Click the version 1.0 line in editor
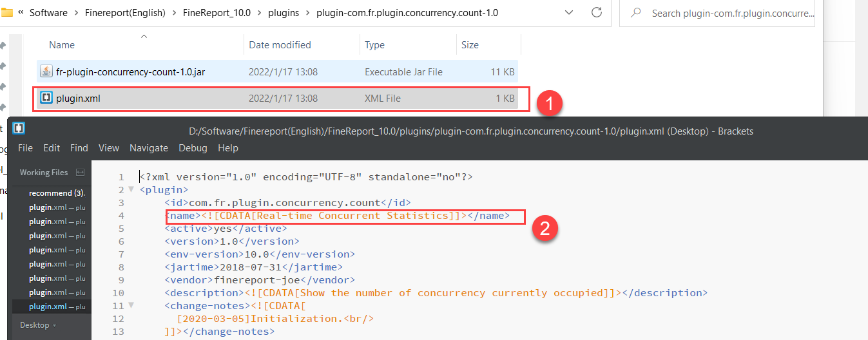Viewport: 868px width, 340px height. (232, 241)
